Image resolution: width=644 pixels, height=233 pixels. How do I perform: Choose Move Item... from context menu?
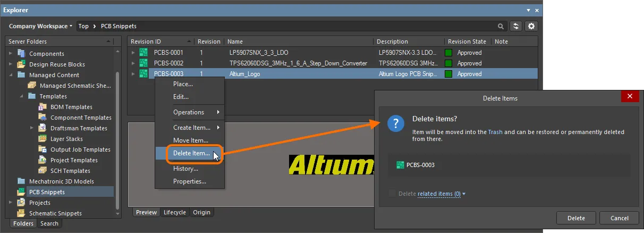190,140
